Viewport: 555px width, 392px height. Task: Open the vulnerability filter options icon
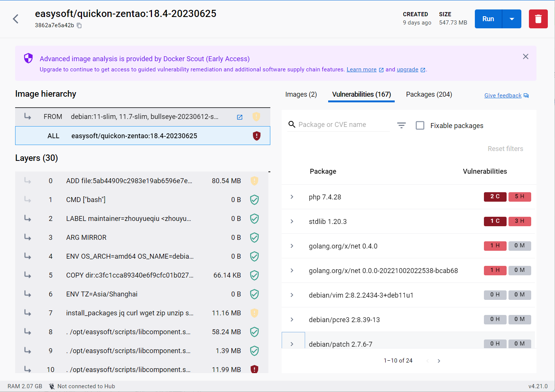coord(402,125)
